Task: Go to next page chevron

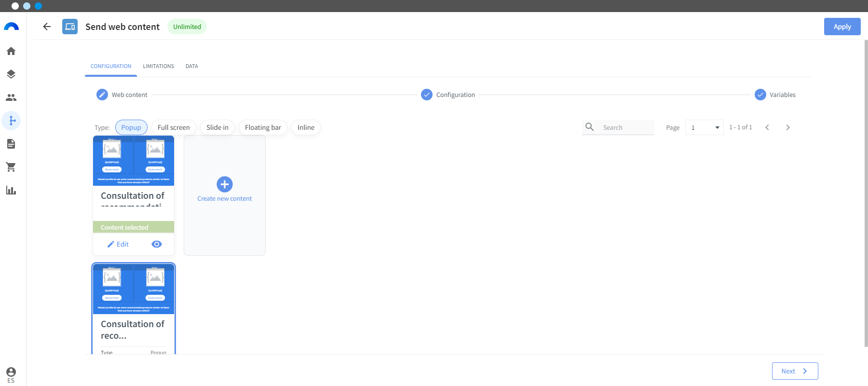Action: coord(788,127)
